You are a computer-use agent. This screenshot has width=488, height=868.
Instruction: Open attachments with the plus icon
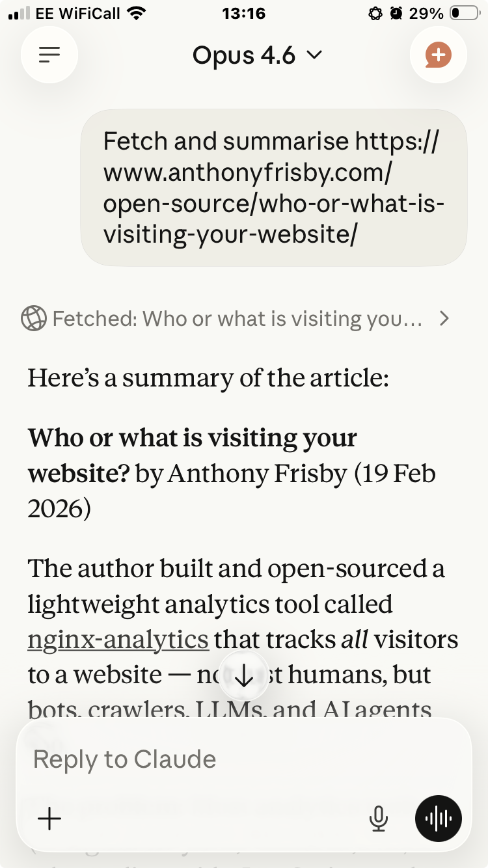click(49, 819)
